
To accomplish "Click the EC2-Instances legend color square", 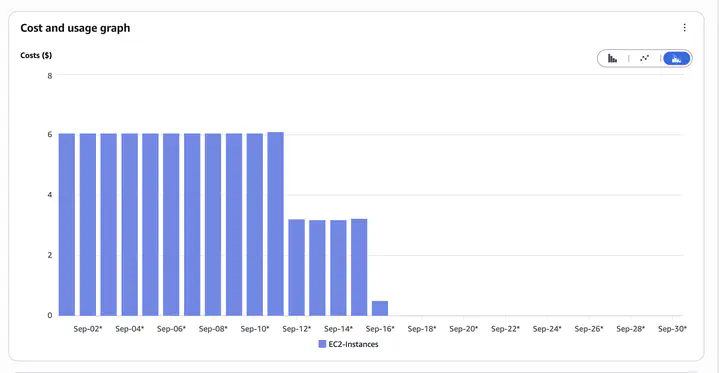I will click(322, 344).
